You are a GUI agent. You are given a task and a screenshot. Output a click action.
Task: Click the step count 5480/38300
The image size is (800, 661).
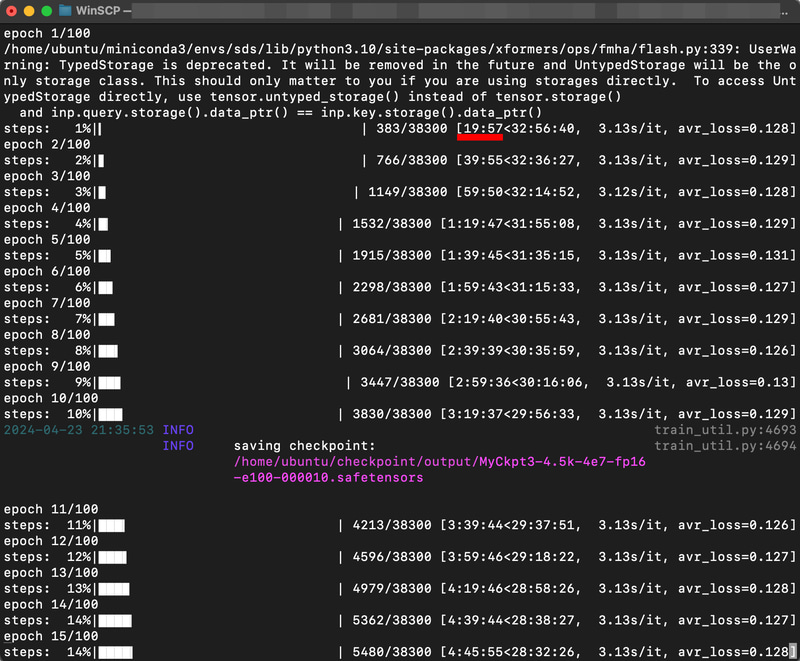392,652
